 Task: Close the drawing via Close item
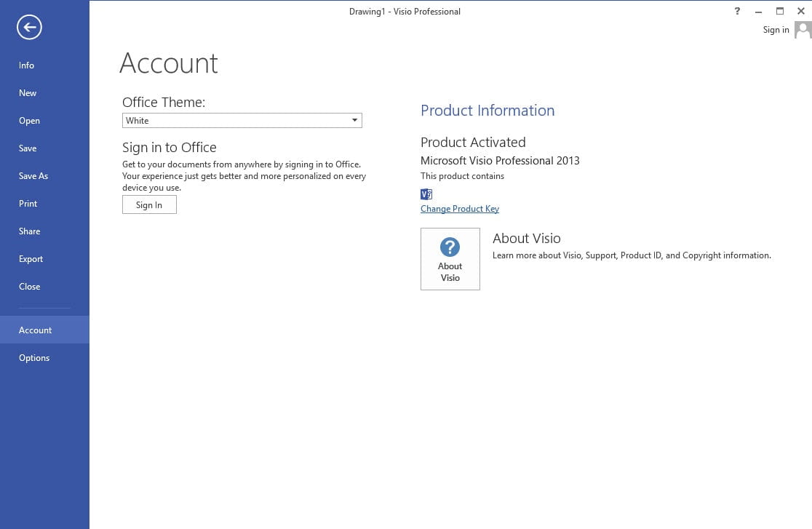(29, 287)
